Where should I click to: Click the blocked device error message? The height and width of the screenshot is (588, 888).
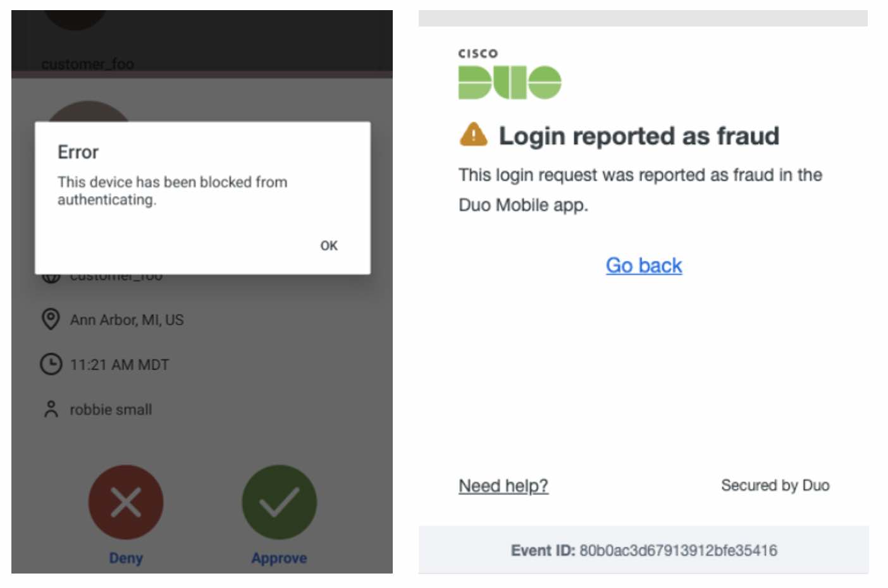tap(172, 190)
